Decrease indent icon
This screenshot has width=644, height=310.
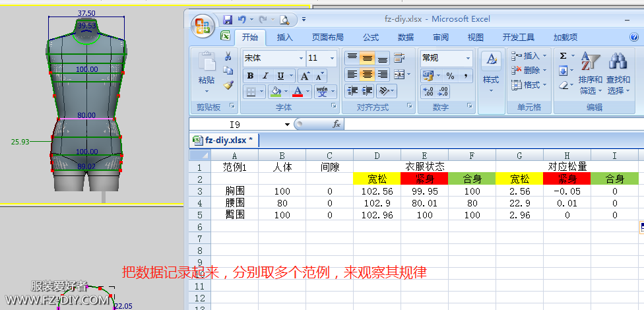[352, 91]
